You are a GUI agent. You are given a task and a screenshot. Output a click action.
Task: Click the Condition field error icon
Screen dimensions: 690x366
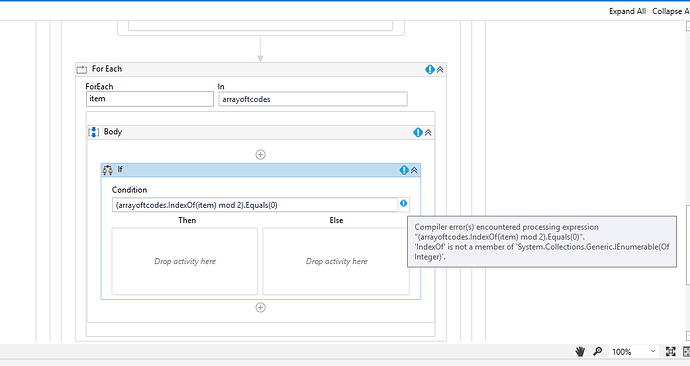pos(404,204)
